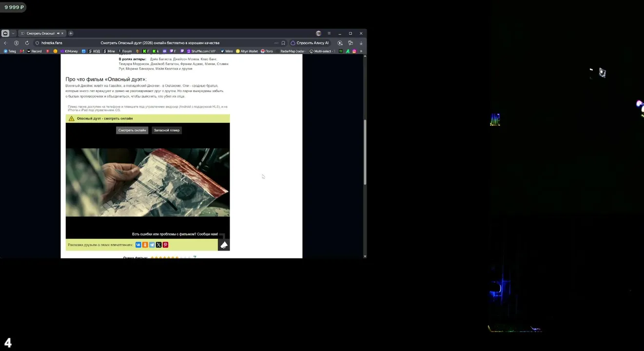This screenshot has width=644, height=351.
Task: Open the Forum bookmark
Action: click(125, 51)
